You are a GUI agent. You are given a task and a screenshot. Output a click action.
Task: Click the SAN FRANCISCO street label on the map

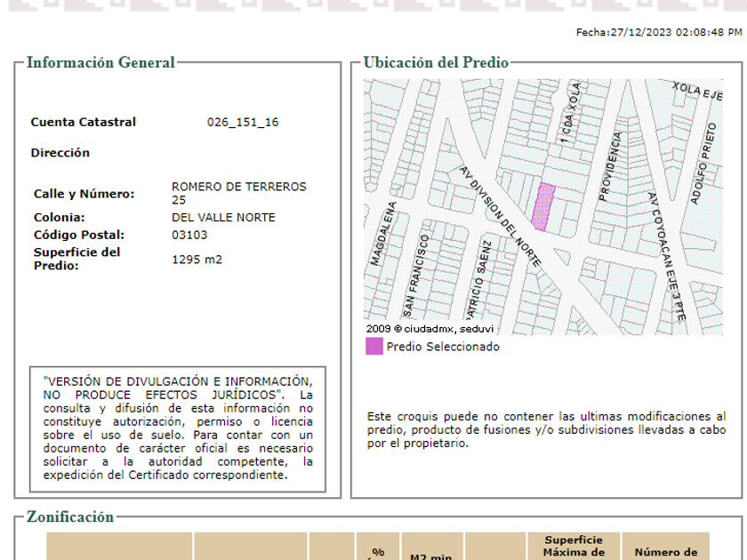(415, 275)
